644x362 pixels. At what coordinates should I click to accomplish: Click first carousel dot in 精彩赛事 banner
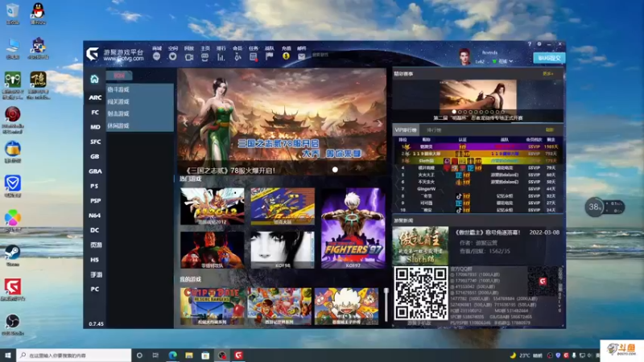tap(454, 112)
